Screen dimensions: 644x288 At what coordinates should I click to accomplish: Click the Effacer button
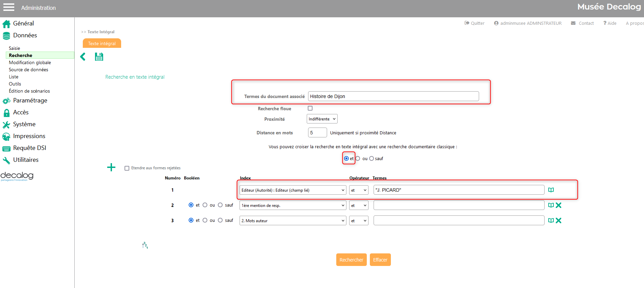coord(380,260)
